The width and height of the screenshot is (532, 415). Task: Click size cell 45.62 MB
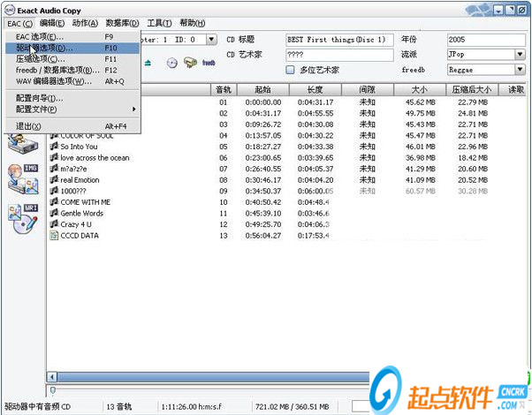point(421,102)
